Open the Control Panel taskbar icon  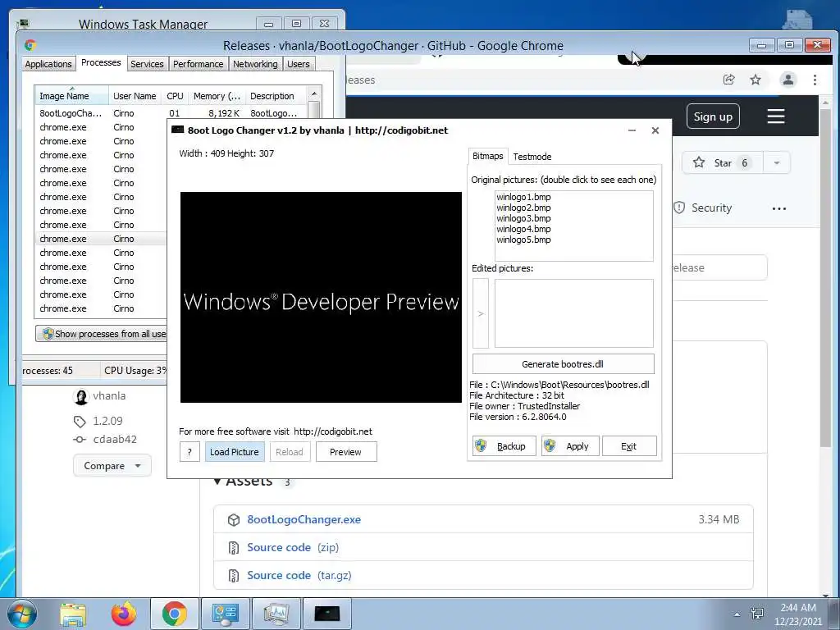click(x=225, y=614)
